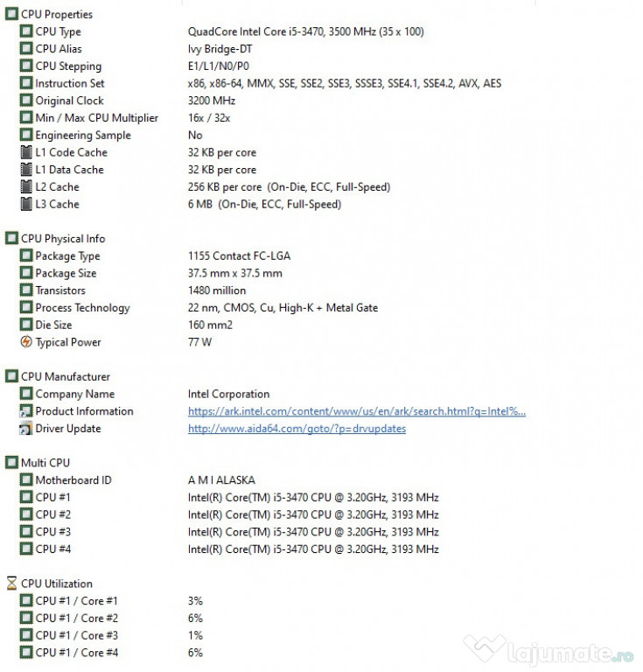Select the 16x / 32x multiplier value

click(208, 118)
